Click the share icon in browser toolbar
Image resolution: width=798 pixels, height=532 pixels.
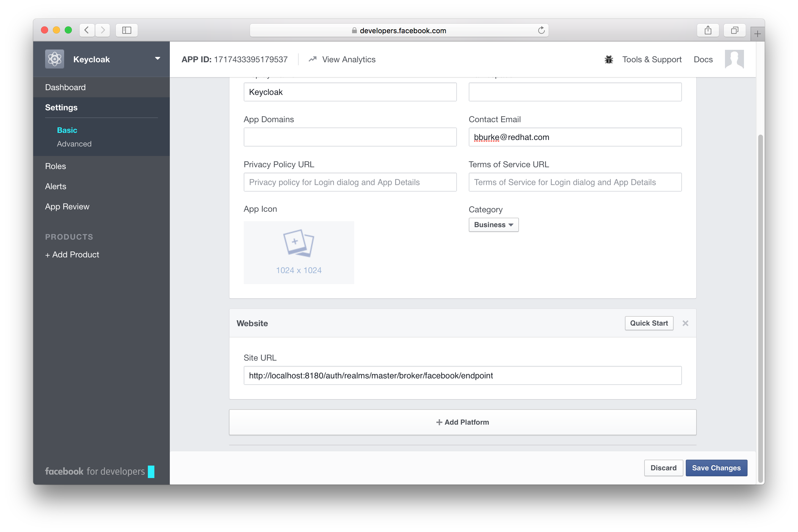(708, 30)
